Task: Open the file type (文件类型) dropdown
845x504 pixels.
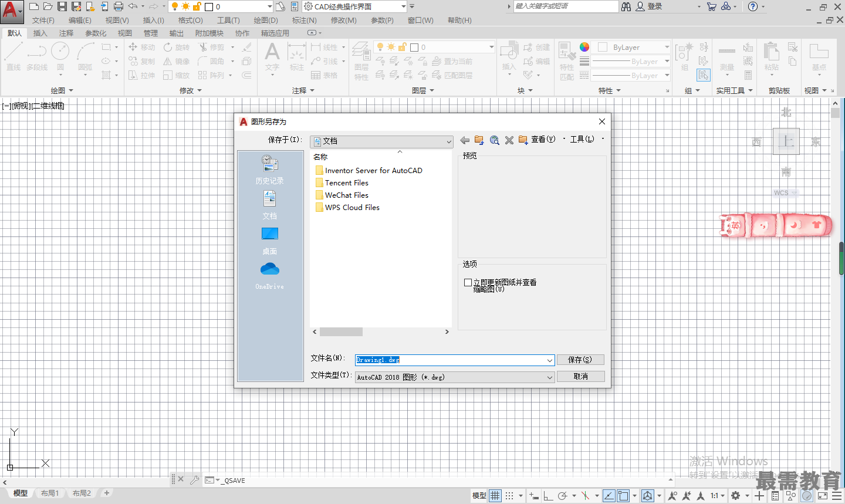Action: (x=455, y=377)
